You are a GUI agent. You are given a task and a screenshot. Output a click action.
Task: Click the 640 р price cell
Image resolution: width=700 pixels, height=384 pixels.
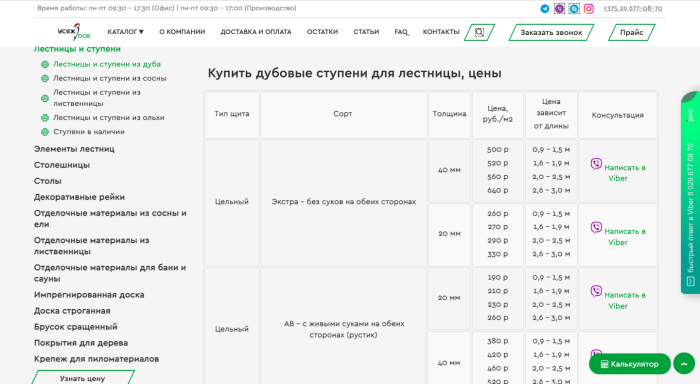(498, 191)
